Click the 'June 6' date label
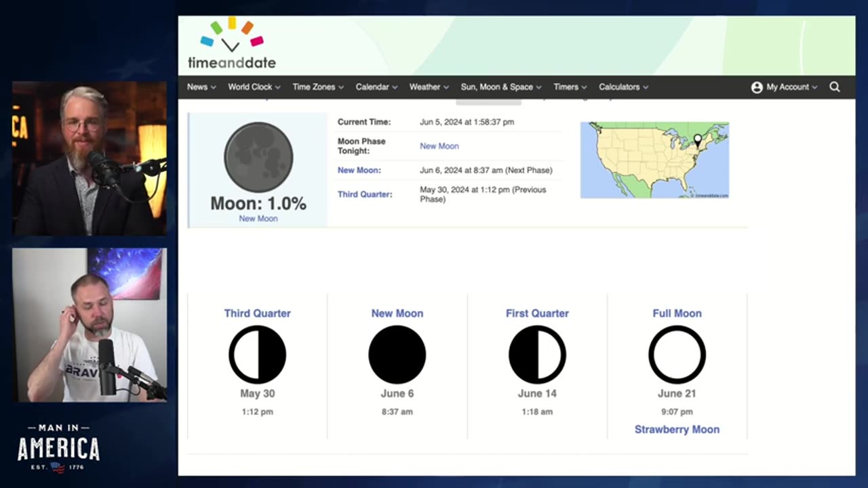 pyautogui.click(x=397, y=393)
